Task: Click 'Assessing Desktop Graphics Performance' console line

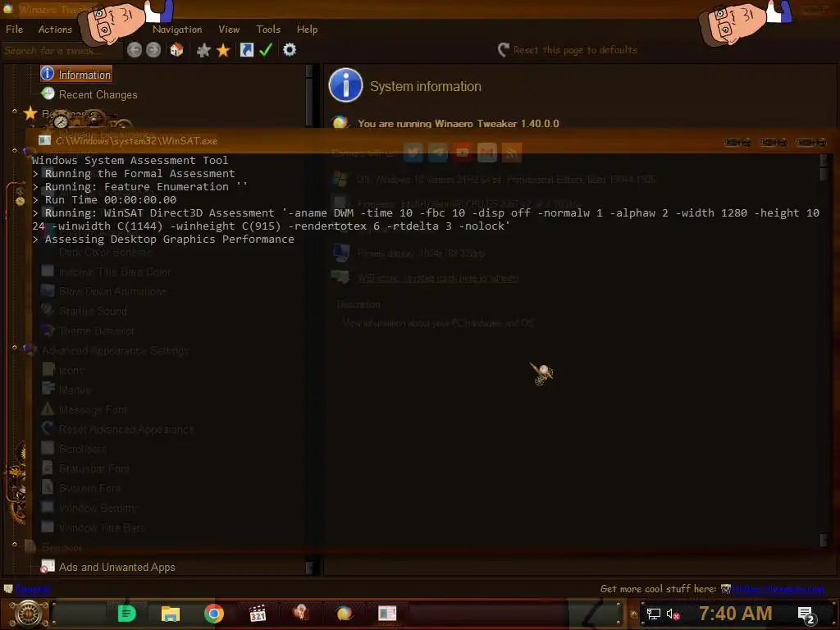Action: (169, 240)
